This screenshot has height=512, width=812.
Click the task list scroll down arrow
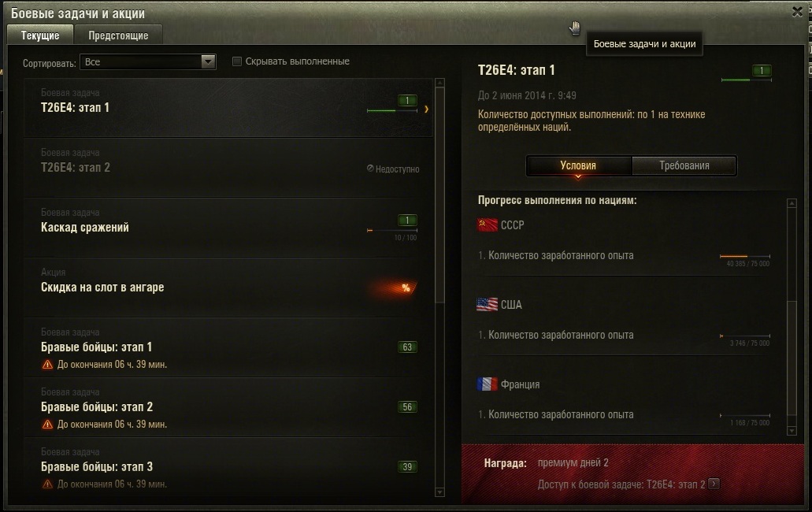pos(439,492)
